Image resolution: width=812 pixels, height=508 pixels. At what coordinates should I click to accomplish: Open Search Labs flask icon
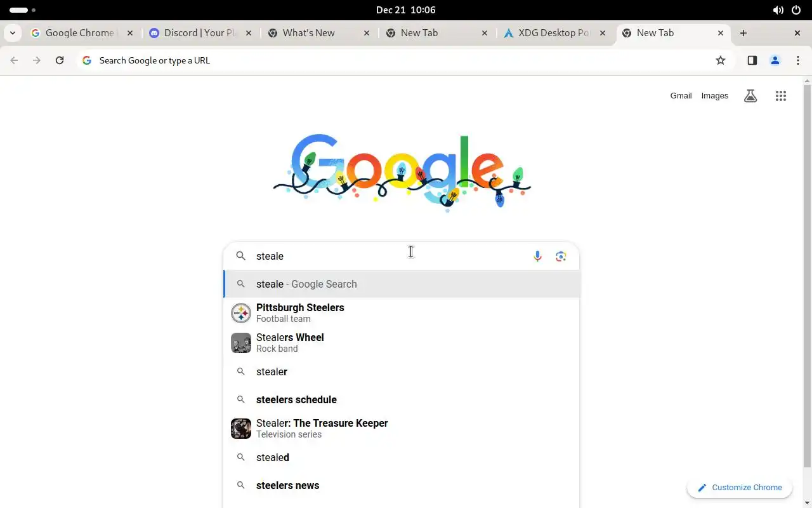click(750, 96)
